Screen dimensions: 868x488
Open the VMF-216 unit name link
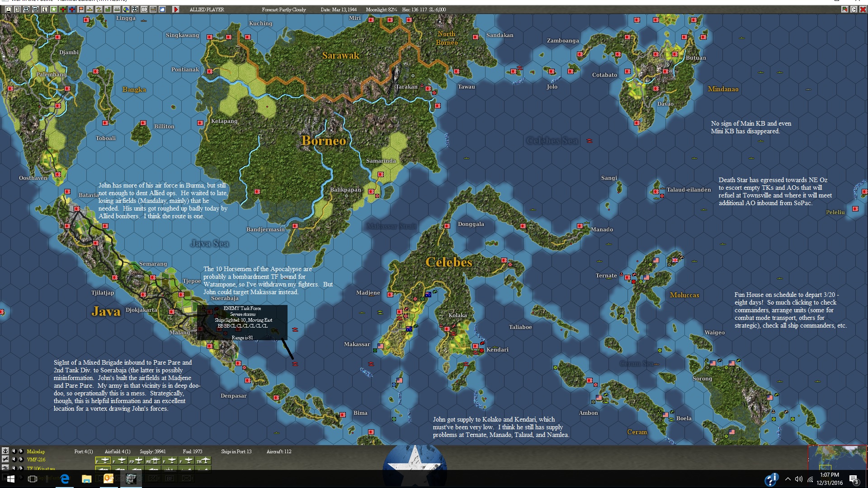[36, 460]
